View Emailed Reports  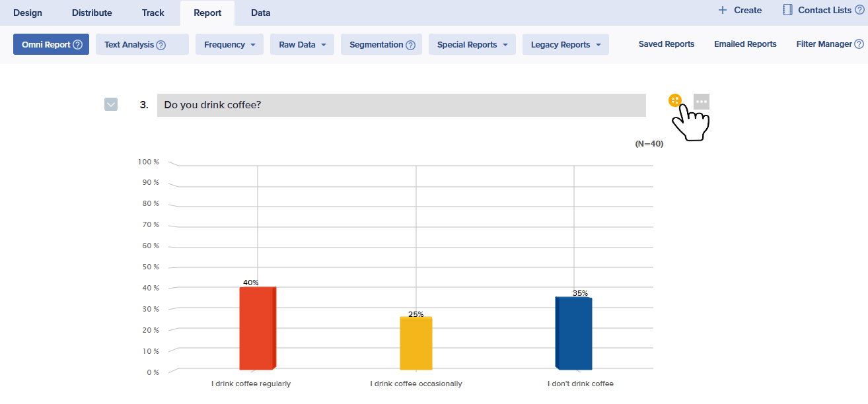tap(745, 44)
